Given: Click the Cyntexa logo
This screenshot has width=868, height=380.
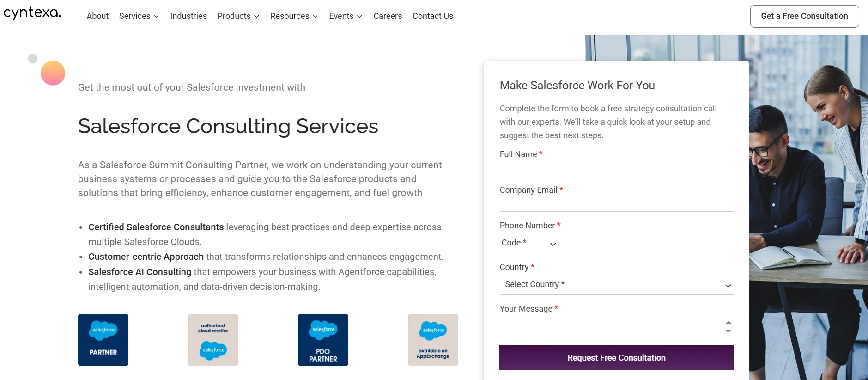Looking at the screenshot, I should (32, 13).
